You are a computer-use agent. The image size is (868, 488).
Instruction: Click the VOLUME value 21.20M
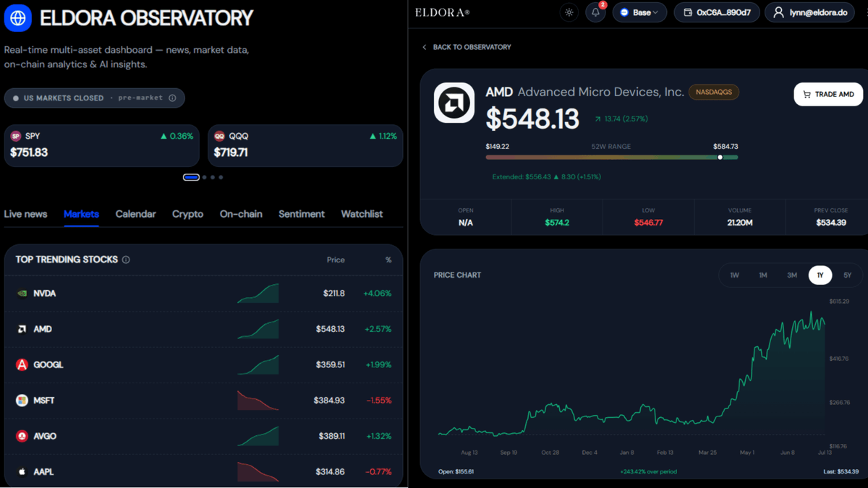pos(740,223)
